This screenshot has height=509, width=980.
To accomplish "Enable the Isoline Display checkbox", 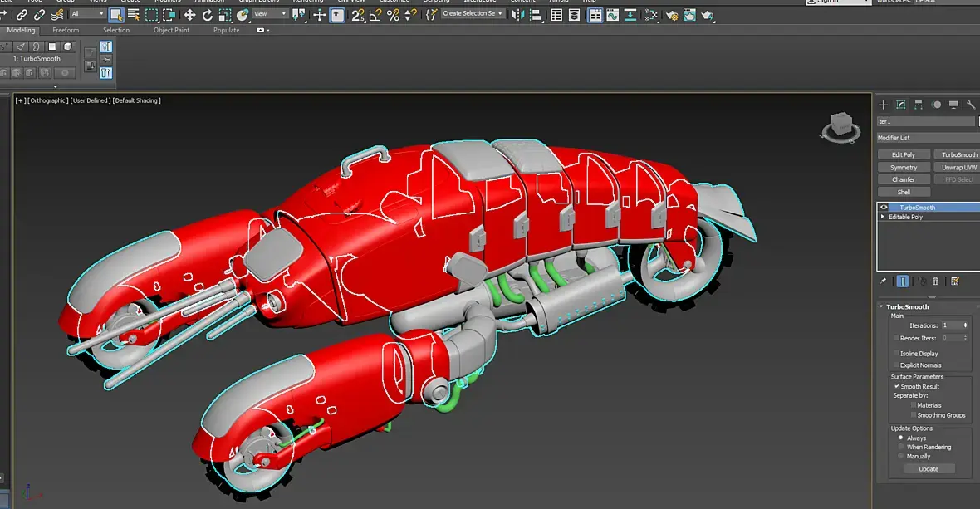I will [897, 354].
